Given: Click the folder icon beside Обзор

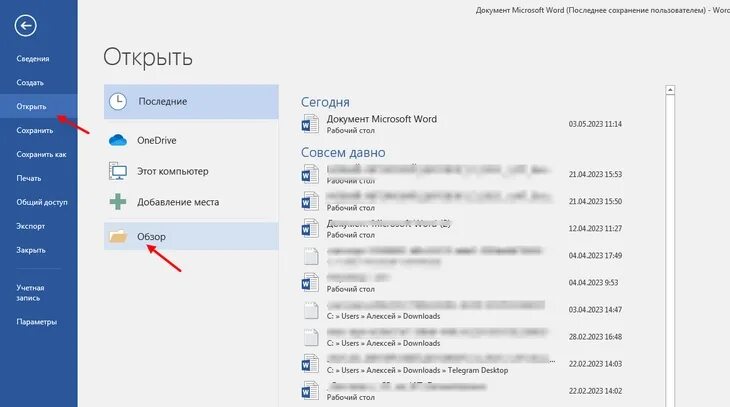Looking at the screenshot, I should 118,236.
